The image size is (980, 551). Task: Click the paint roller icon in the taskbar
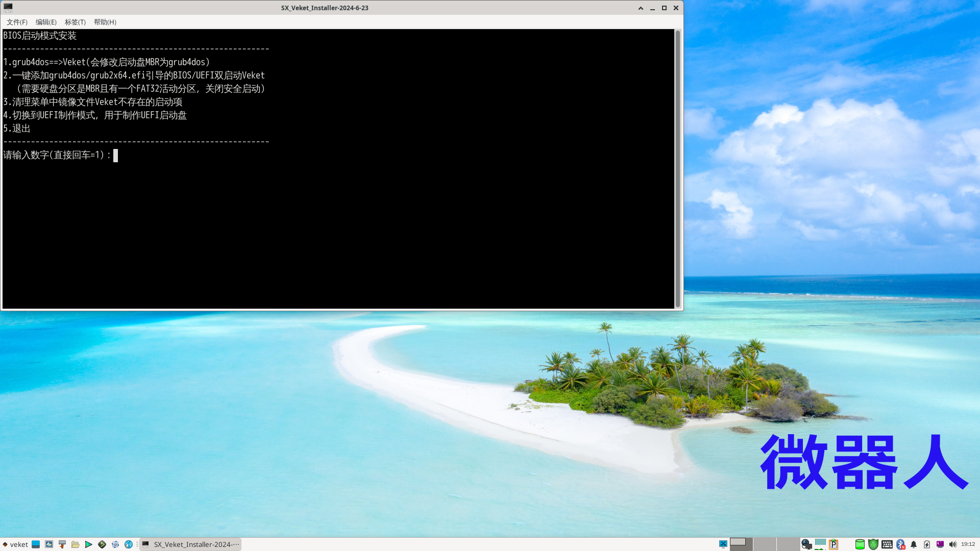(62, 544)
